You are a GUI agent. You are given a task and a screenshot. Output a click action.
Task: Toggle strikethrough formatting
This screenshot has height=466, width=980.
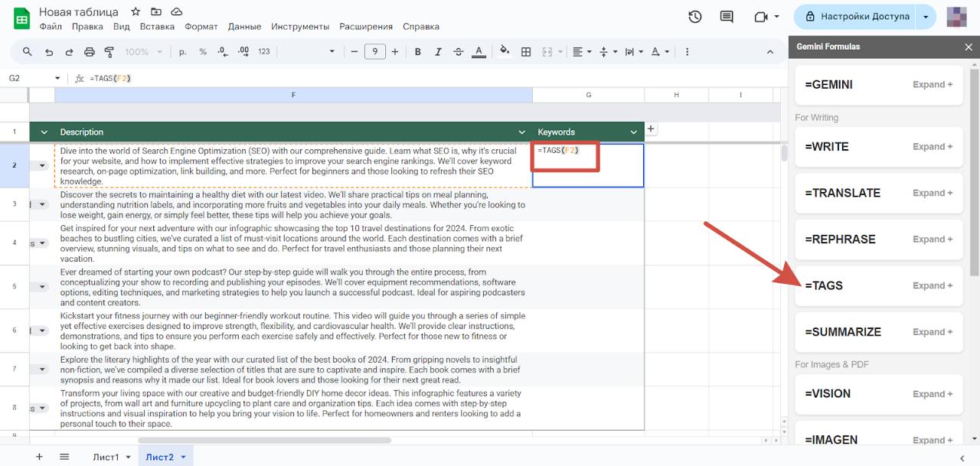click(458, 52)
